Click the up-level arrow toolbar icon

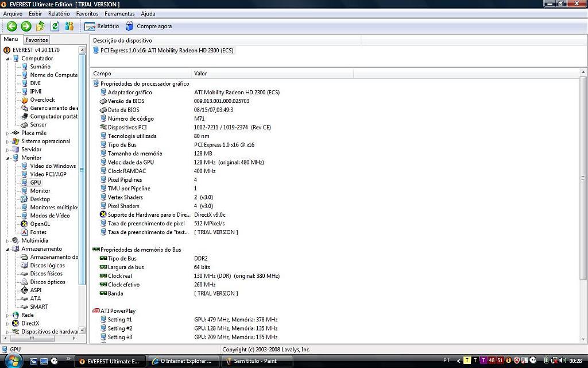pos(41,26)
